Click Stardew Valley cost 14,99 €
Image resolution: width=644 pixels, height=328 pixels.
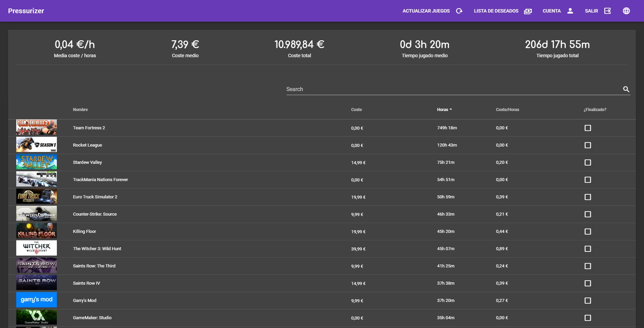coord(358,163)
